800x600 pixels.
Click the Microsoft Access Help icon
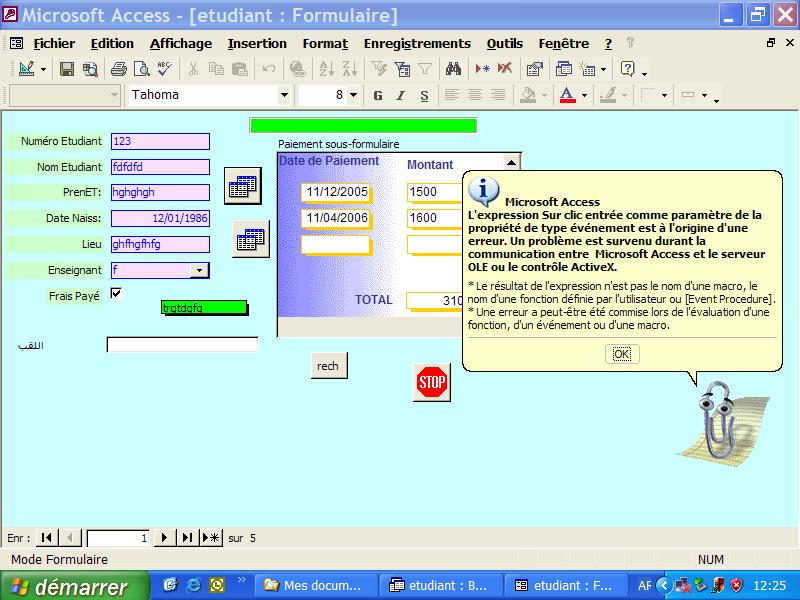coord(628,69)
